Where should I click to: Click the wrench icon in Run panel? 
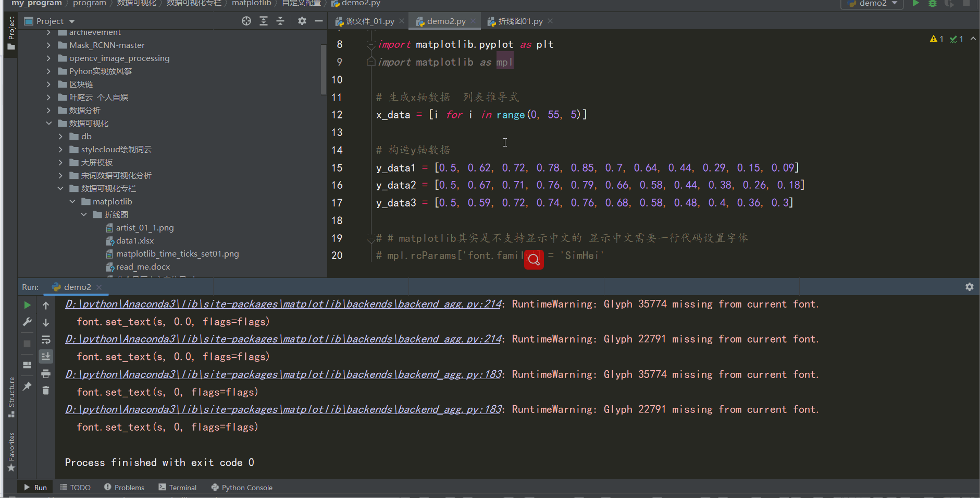[x=27, y=322]
